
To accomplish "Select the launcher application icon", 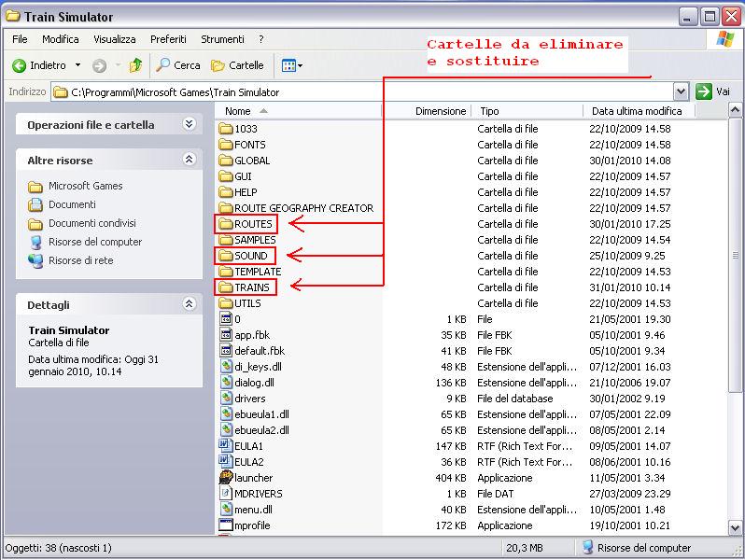I will (x=226, y=477).
